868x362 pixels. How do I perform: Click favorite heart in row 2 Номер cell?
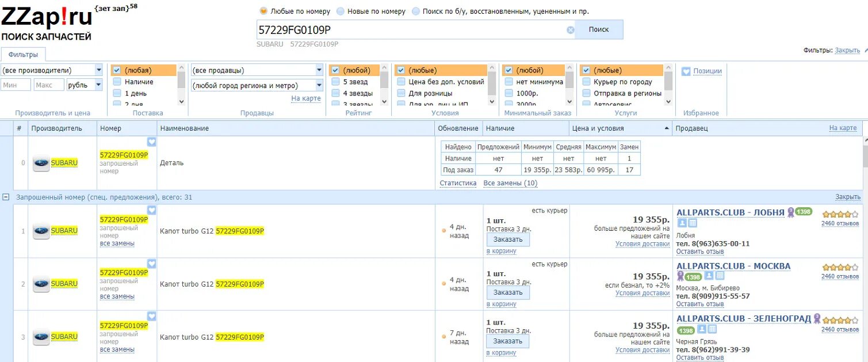pos(151,264)
